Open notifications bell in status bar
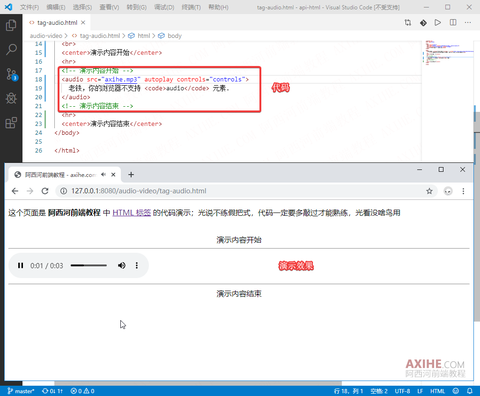The width and height of the screenshot is (480, 396). tap(469, 391)
